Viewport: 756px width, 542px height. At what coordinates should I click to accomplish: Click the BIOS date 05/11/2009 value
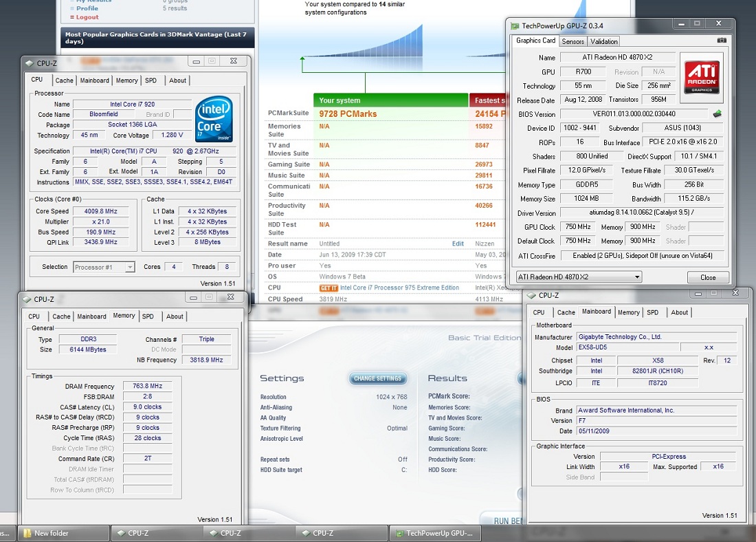656,431
